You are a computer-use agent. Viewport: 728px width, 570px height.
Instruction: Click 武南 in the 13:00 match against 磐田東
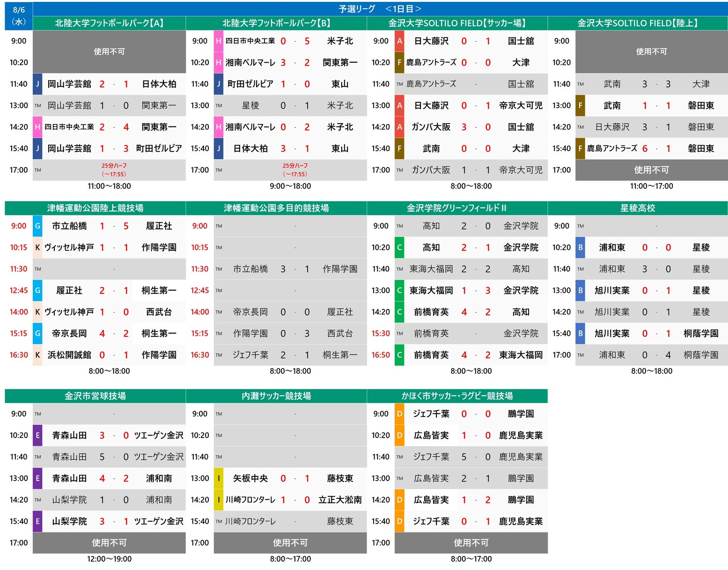coord(612,106)
